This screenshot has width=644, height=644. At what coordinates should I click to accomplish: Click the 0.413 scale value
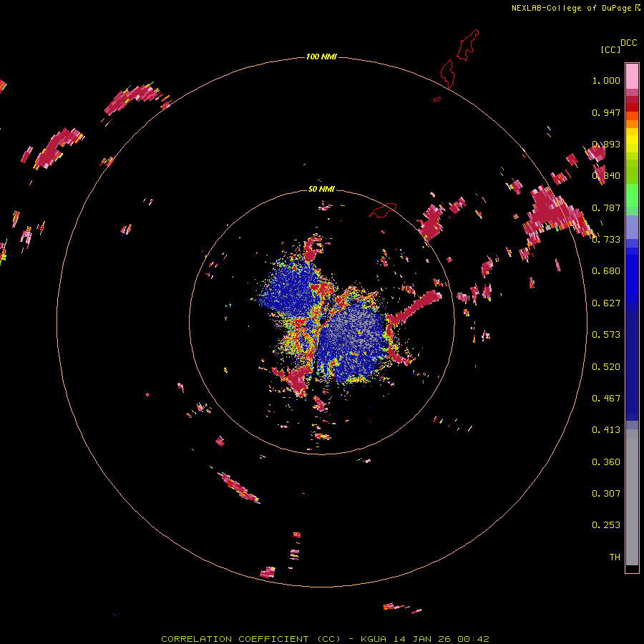click(x=606, y=429)
